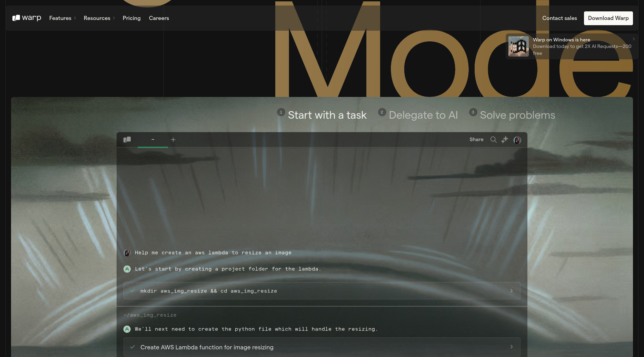Click agent icon beside We'll next need message
644x357 pixels.
click(x=127, y=329)
